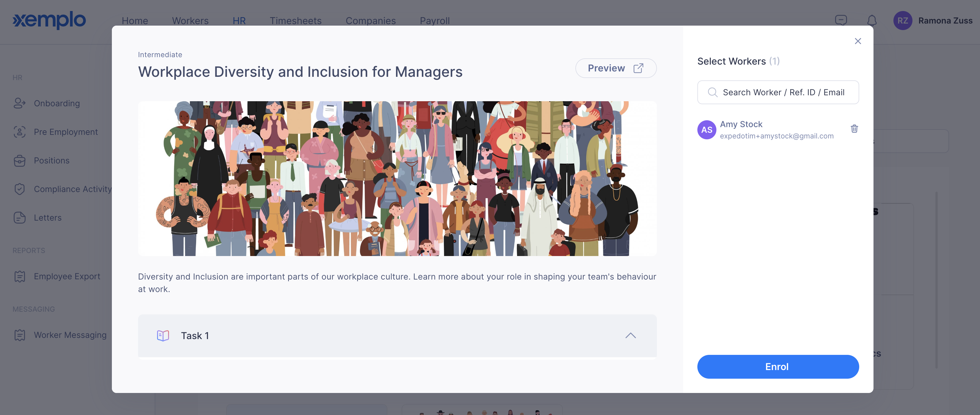Click the external link icon in Preview
The width and height of the screenshot is (980, 415).
click(638, 68)
